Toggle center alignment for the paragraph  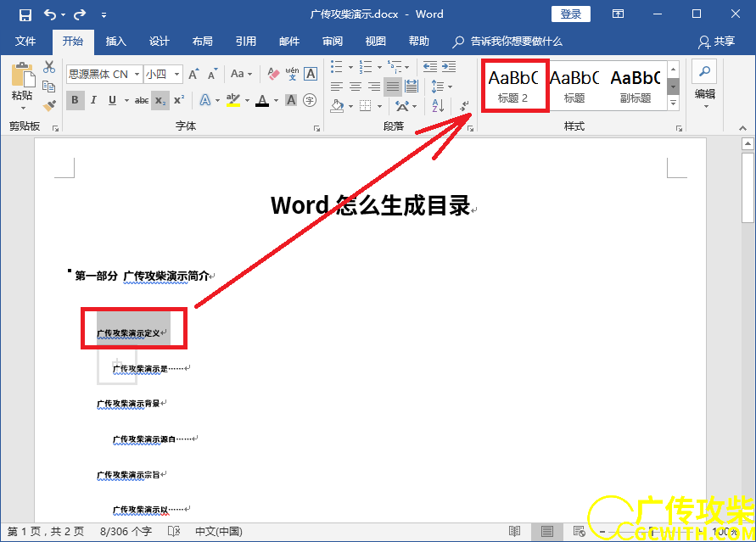(x=356, y=87)
